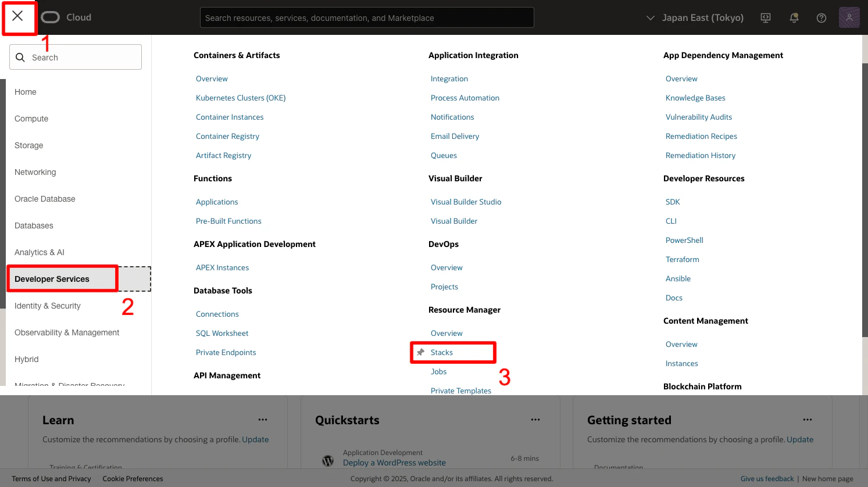Open the SQL Worksheet link
Image resolution: width=868 pixels, height=487 pixels.
(222, 333)
